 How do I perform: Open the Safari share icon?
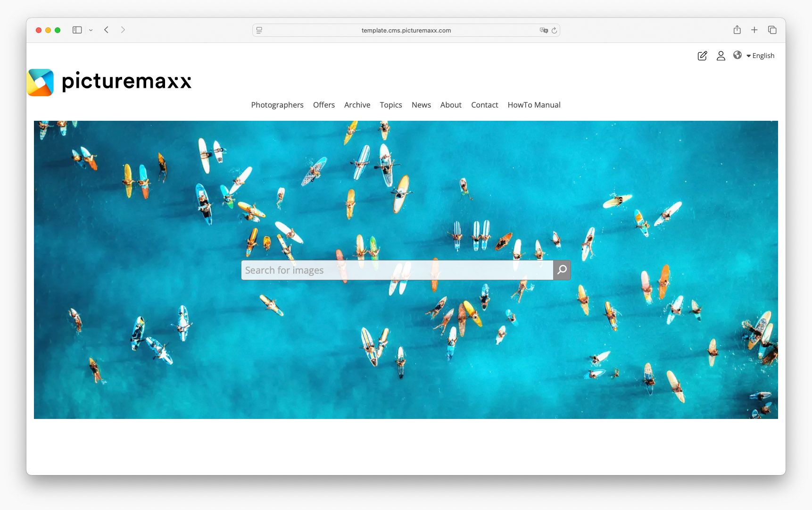(737, 30)
